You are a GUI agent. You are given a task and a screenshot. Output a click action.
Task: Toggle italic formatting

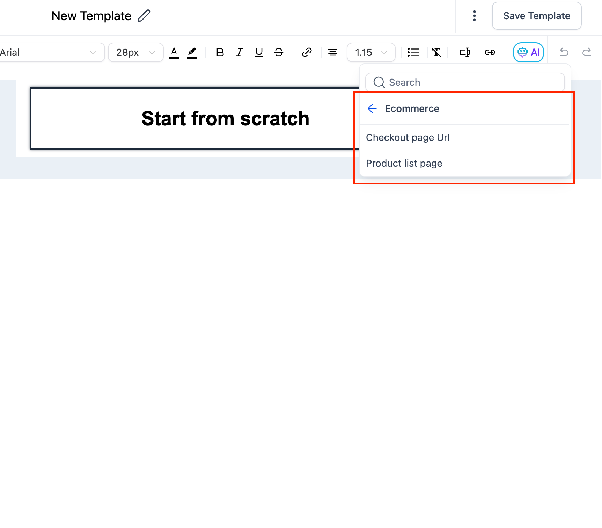point(240,52)
